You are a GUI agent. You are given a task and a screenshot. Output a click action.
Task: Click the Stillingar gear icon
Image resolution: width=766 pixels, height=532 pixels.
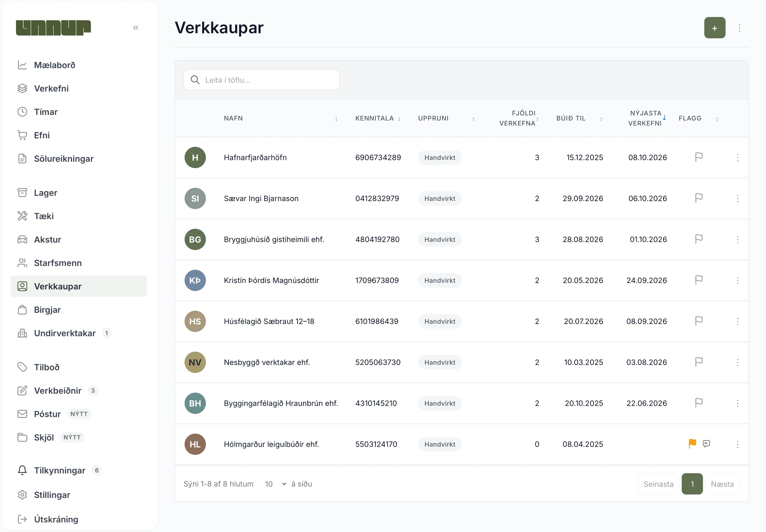[x=22, y=495]
